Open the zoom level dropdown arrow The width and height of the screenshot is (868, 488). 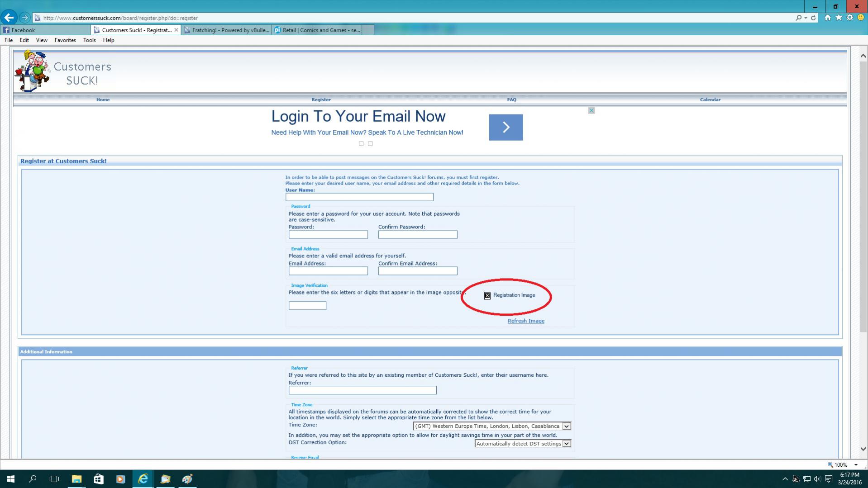tap(856, 464)
